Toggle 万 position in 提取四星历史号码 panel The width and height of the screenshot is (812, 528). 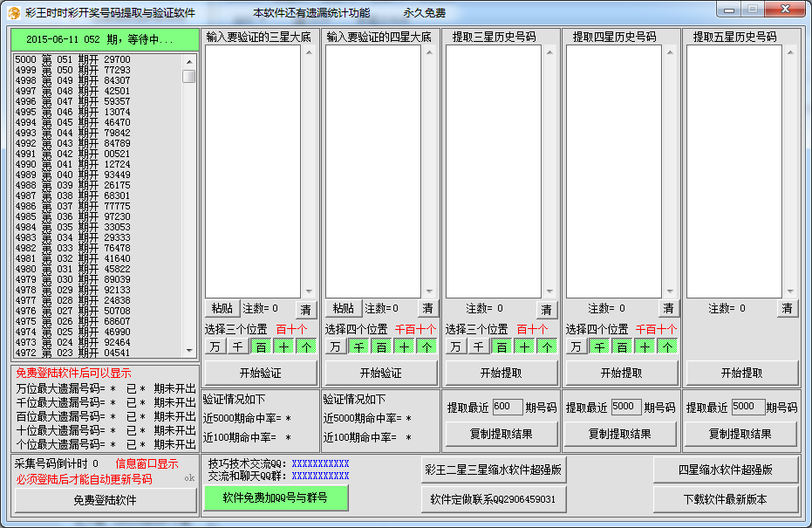576,346
